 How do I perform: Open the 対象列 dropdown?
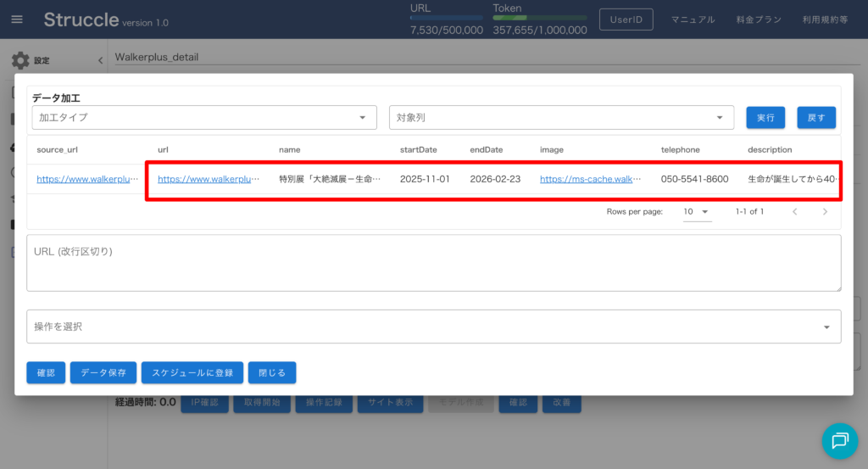click(560, 117)
